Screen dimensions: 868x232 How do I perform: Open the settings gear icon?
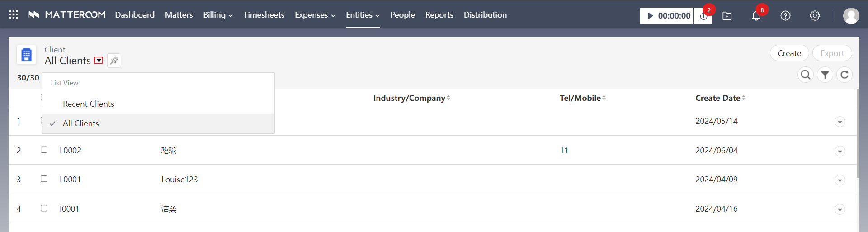coord(815,16)
